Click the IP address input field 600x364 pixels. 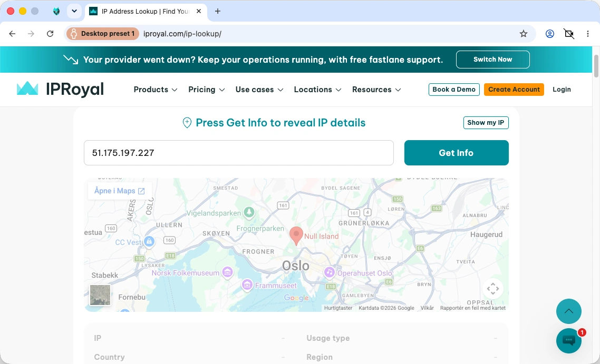[239, 153]
